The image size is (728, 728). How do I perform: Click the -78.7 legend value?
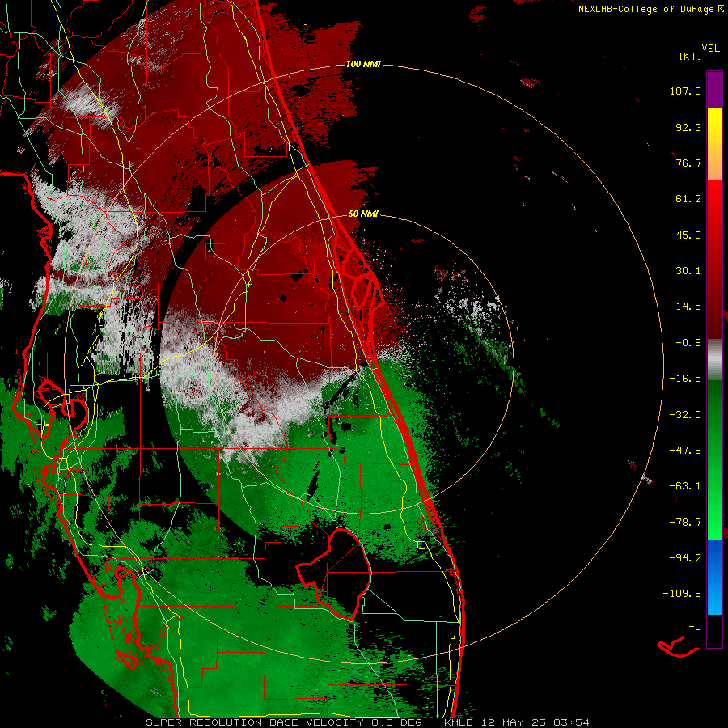[x=685, y=523]
